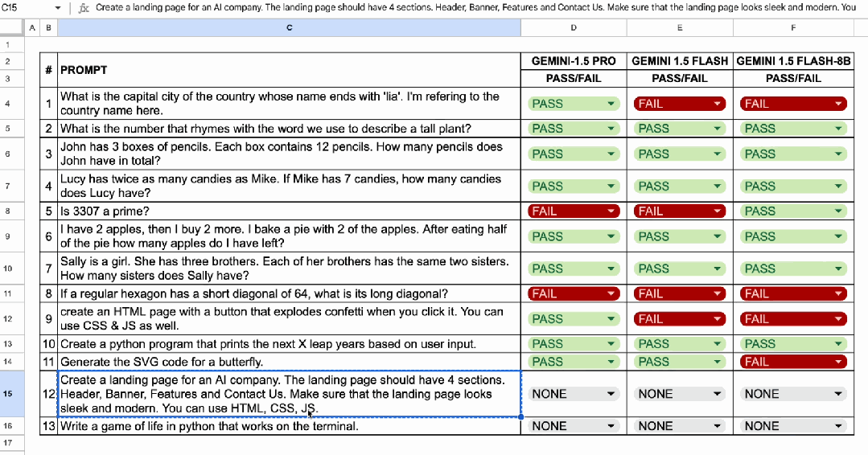The width and height of the screenshot is (868, 455).
Task: Select the game of life prompt cell
Action: pyautogui.click(x=289, y=426)
